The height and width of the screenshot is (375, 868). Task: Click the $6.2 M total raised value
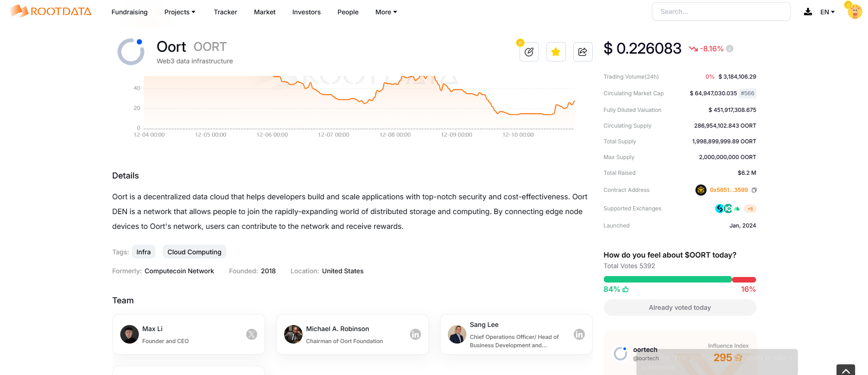coord(747,173)
